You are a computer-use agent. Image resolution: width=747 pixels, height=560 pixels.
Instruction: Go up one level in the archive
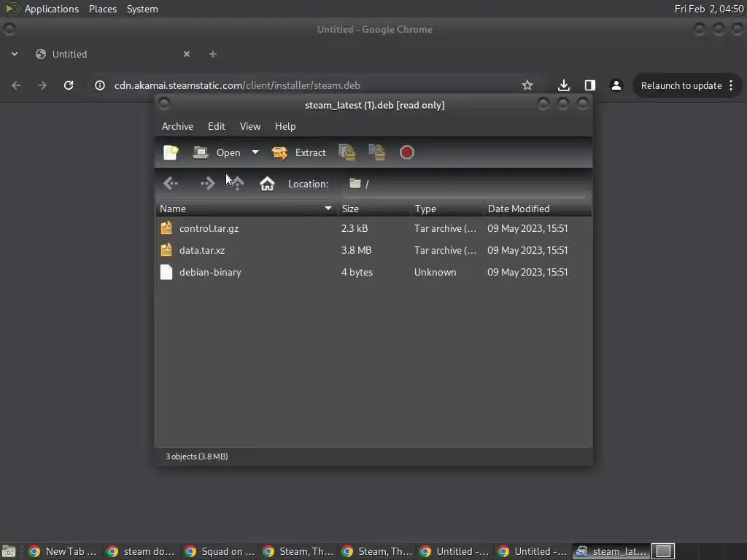[237, 183]
